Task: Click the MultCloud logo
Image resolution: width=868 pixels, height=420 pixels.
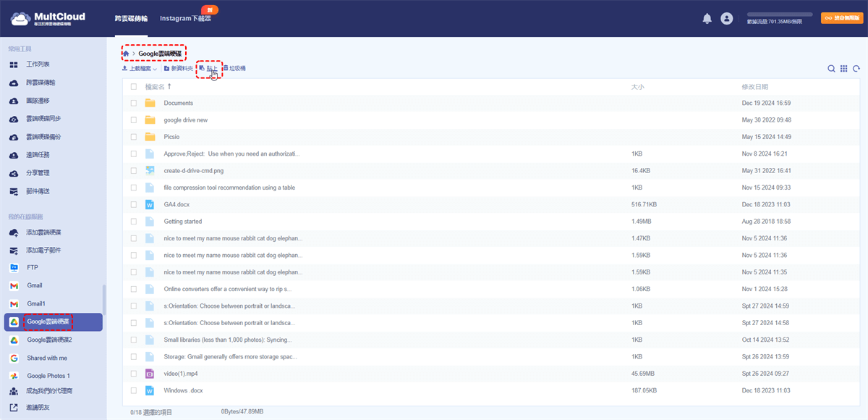Action: [48, 18]
